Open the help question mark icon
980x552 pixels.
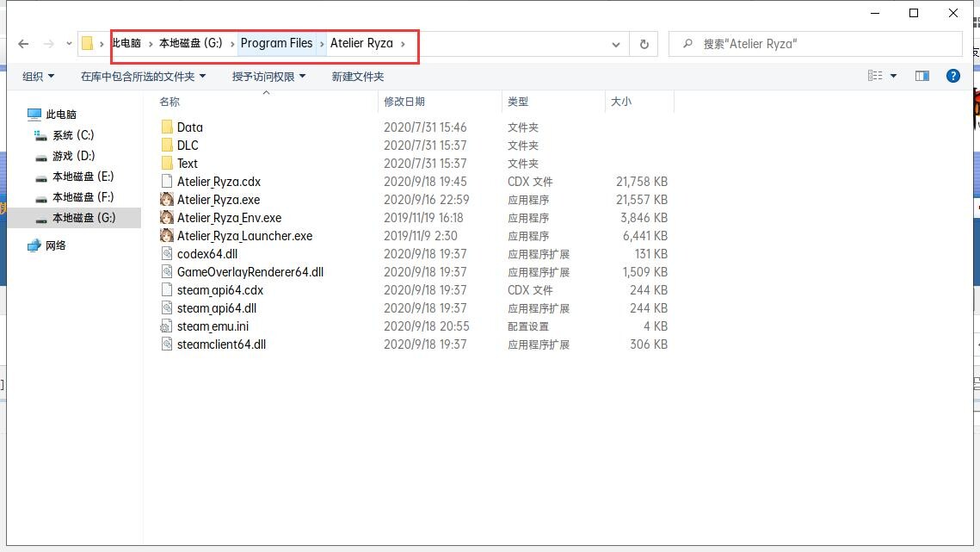tap(952, 76)
